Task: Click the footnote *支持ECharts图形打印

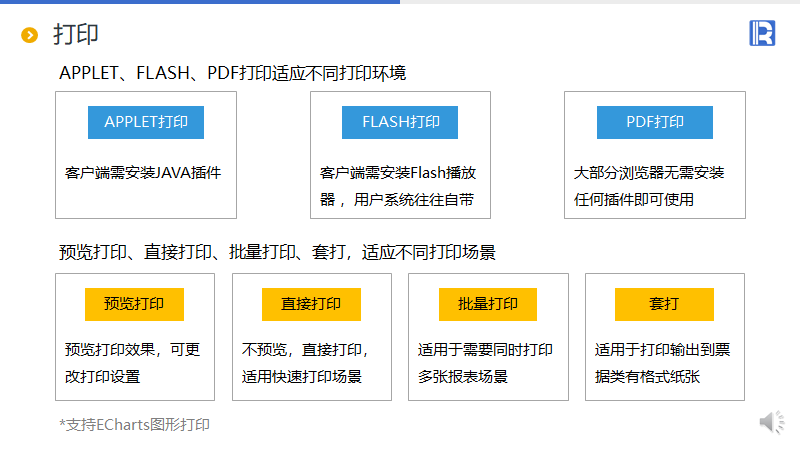Action: 135,424
